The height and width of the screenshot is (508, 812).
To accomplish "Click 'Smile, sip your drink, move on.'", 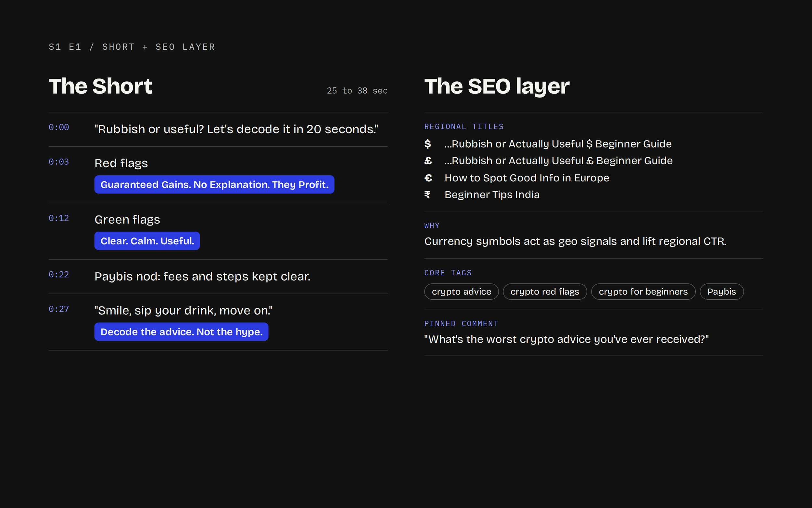I will pos(184,311).
